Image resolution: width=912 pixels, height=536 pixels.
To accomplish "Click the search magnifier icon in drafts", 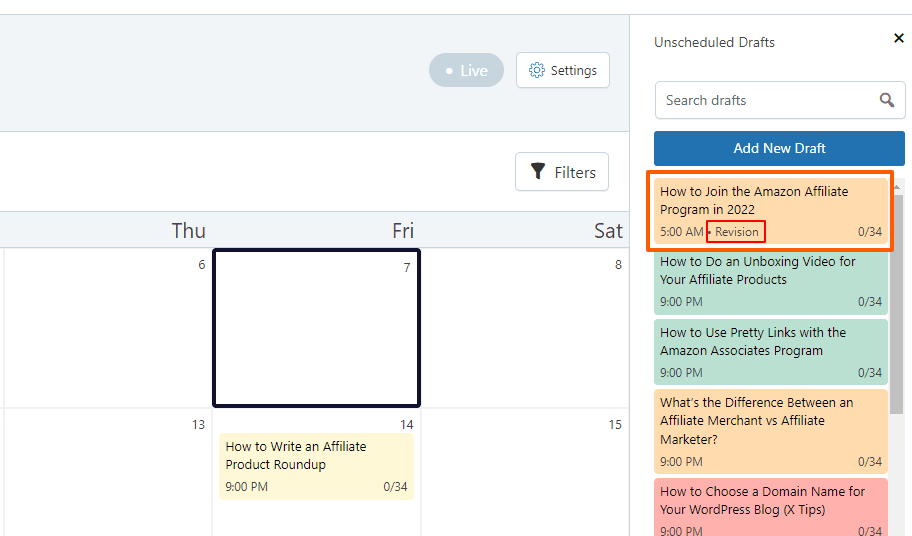I will [886, 100].
